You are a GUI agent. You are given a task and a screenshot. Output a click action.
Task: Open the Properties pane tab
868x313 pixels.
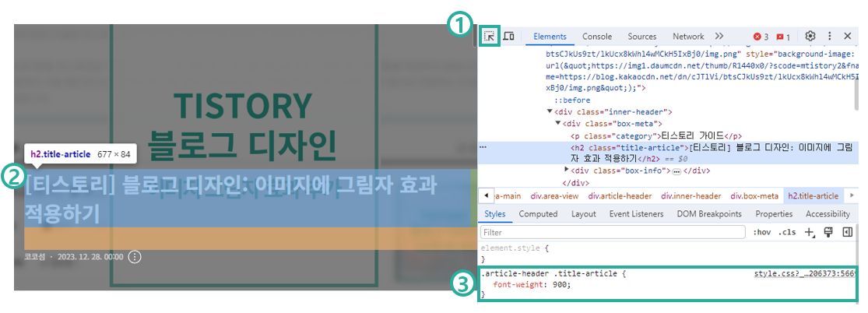[774, 214]
